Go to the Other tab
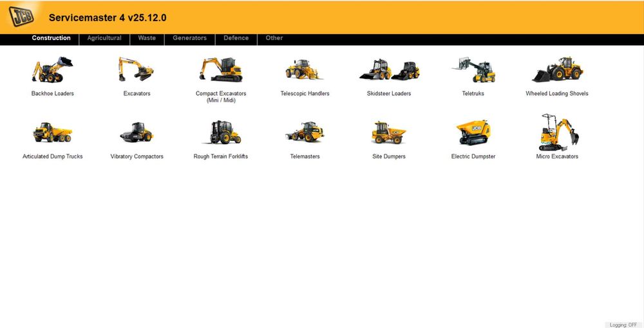644x328 pixels. click(274, 38)
